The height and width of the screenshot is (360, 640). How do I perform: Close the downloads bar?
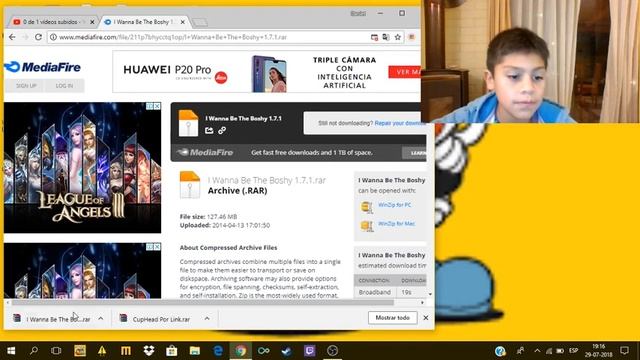426,318
